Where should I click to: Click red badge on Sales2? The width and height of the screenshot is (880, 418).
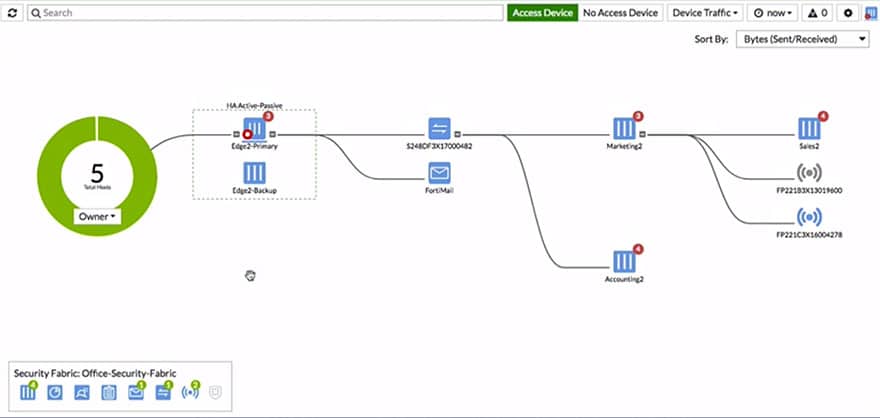[823, 116]
